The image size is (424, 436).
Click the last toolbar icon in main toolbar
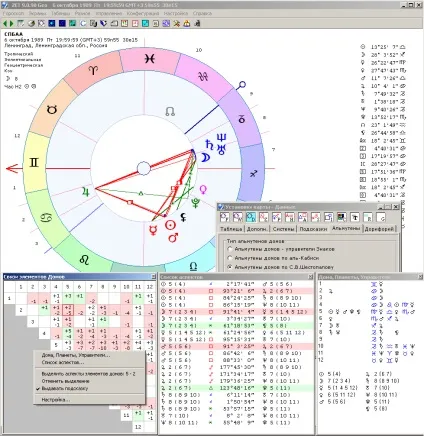click(197, 23)
